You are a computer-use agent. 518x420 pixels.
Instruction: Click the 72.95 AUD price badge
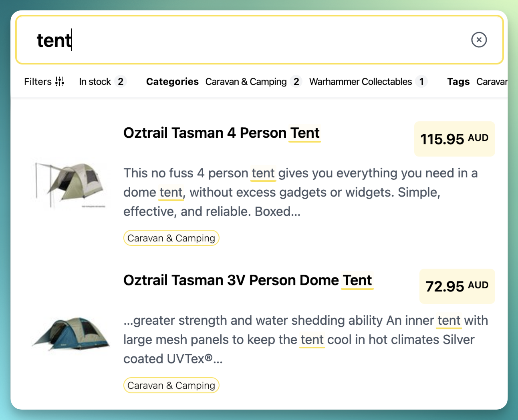pos(457,286)
